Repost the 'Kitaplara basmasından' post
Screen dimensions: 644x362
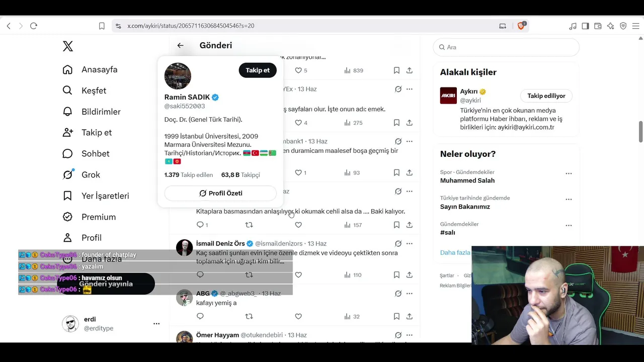(249, 225)
